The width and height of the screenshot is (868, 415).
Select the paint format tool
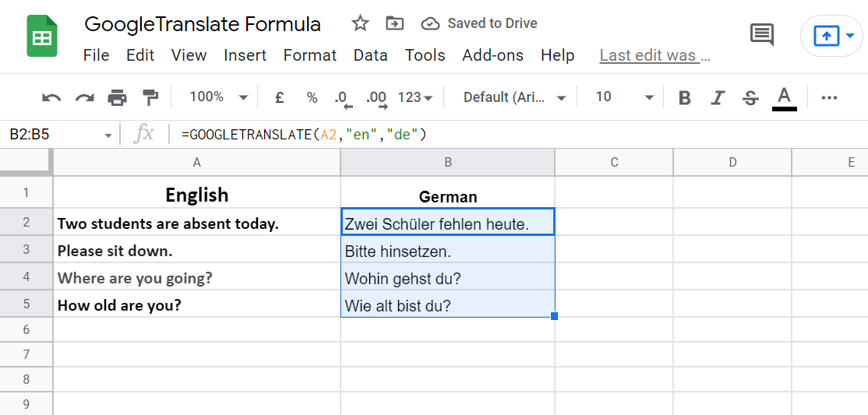pyautogui.click(x=150, y=98)
